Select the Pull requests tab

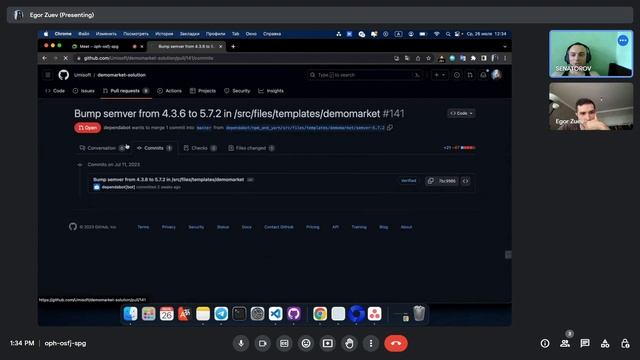(x=126, y=91)
